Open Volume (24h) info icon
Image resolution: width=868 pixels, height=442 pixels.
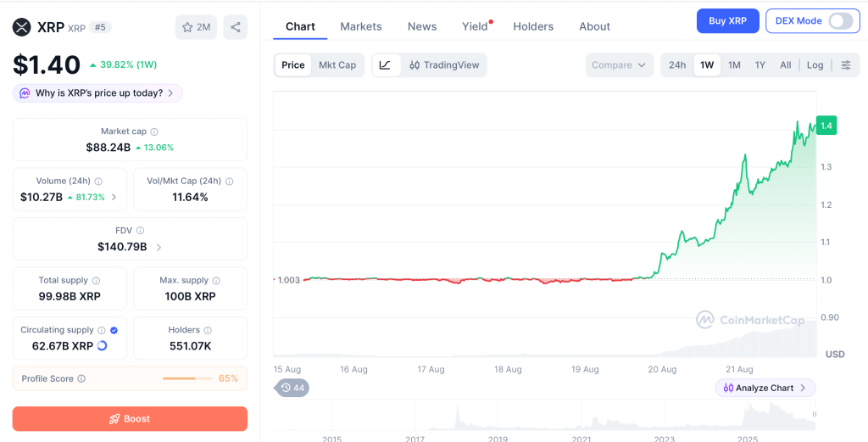(98, 181)
